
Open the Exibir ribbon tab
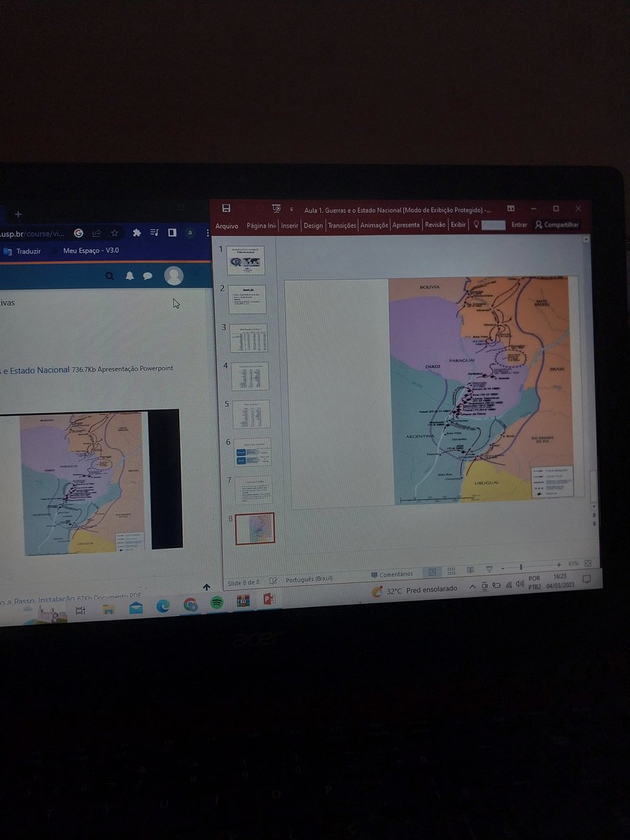[x=458, y=225]
